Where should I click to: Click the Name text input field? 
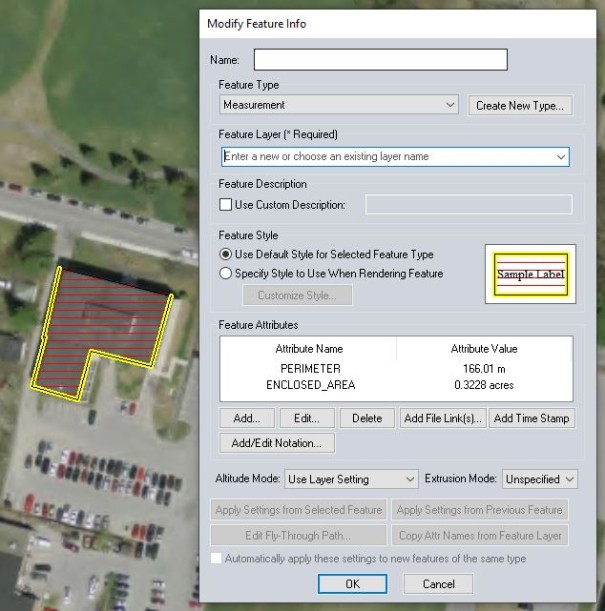(380, 60)
